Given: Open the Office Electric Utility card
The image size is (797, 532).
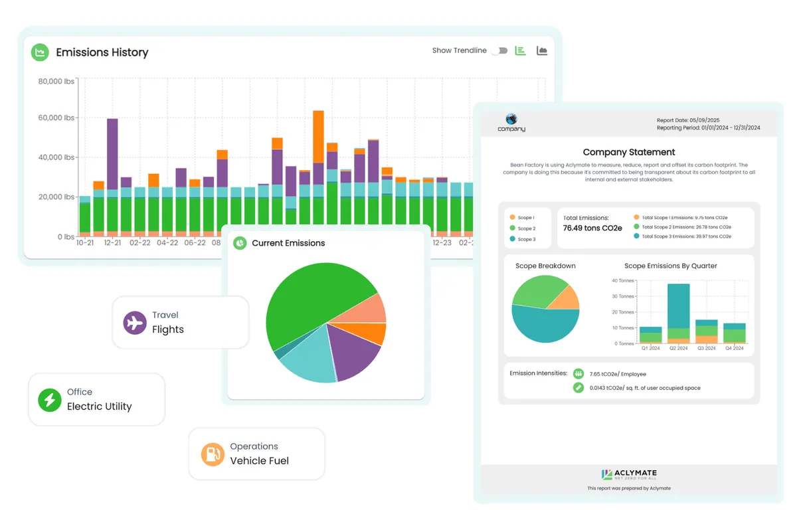Looking at the screenshot, I should pyautogui.click(x=96, y=400).
